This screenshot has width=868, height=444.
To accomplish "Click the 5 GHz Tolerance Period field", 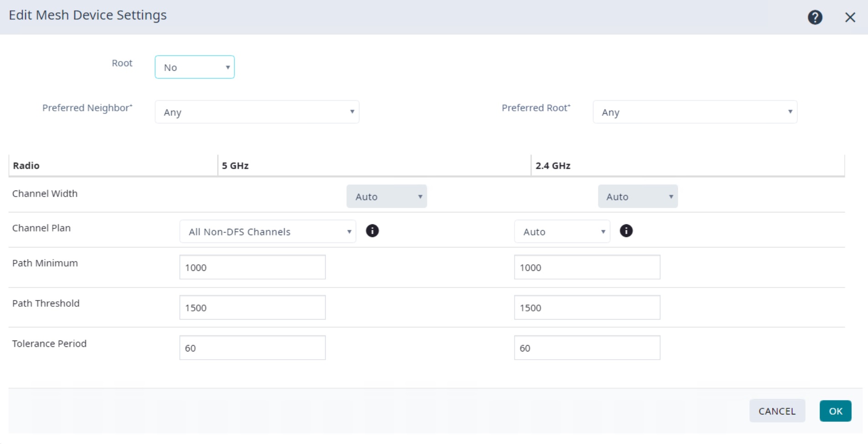I will [x=252, y=347].
